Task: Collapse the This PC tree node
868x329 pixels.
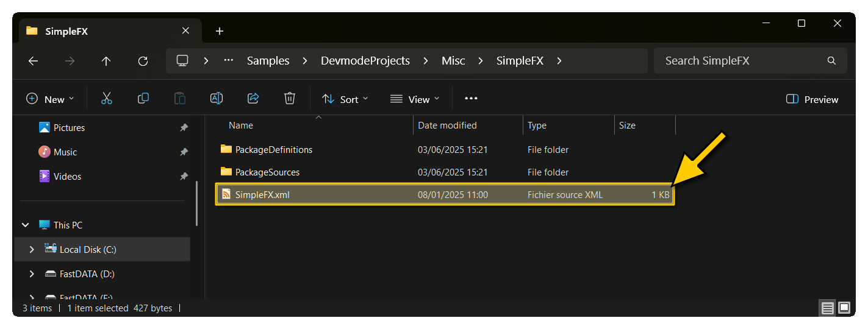Action: tap(26, 225)
